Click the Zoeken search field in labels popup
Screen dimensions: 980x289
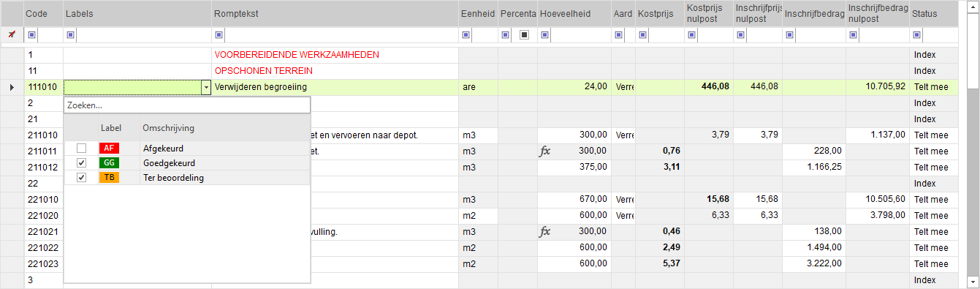point(187,105)
